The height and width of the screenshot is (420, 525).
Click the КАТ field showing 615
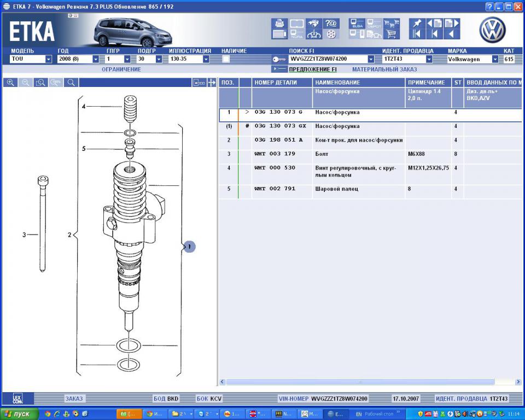tap(509, 59)
